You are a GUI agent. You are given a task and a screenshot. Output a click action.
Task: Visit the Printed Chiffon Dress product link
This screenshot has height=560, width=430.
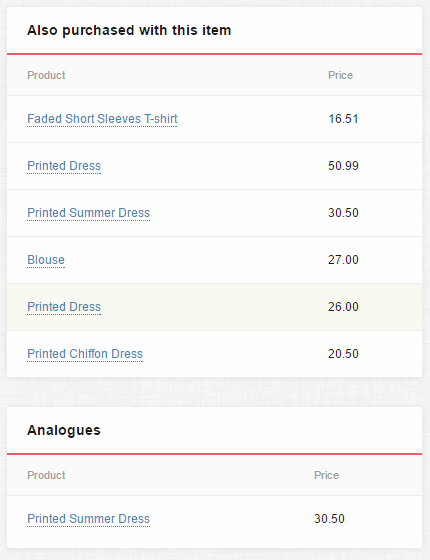(85, 354)
